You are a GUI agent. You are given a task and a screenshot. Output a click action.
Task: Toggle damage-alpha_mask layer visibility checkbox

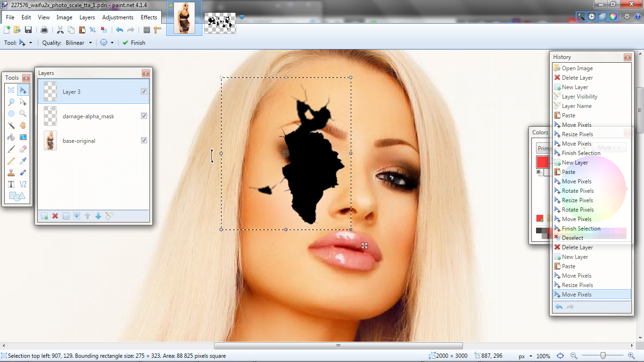[x=144, y=116]
